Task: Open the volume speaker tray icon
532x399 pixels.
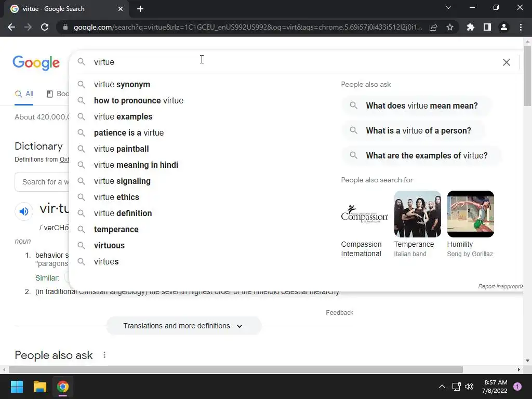Action: (469, 387)
